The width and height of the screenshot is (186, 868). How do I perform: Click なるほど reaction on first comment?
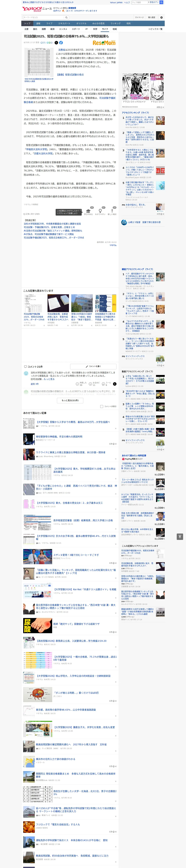pyautogui.click(x=94, y=384)
